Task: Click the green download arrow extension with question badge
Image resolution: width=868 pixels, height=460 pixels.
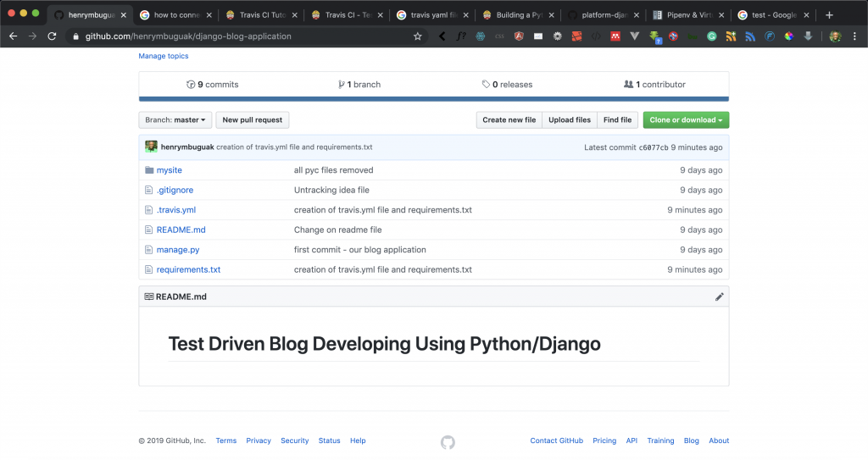Action: point(655,37)
